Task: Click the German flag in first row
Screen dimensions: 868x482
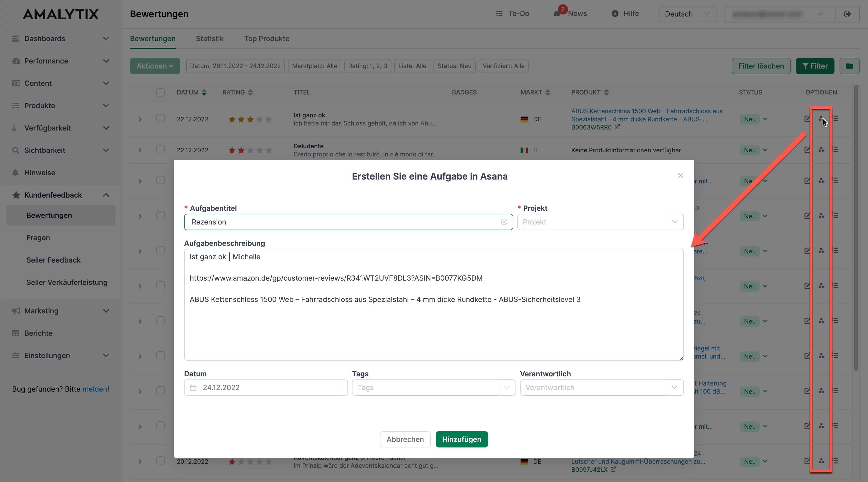Action: (524, 119)
